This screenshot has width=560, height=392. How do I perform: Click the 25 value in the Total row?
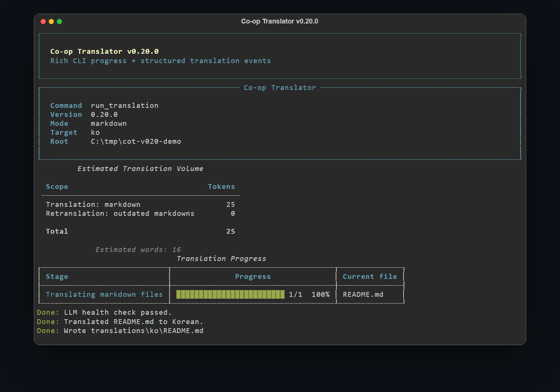click(231, 231)
